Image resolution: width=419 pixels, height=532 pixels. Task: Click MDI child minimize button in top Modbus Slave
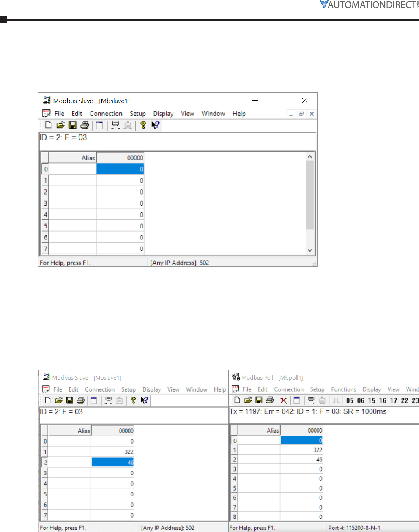(291, 114)
